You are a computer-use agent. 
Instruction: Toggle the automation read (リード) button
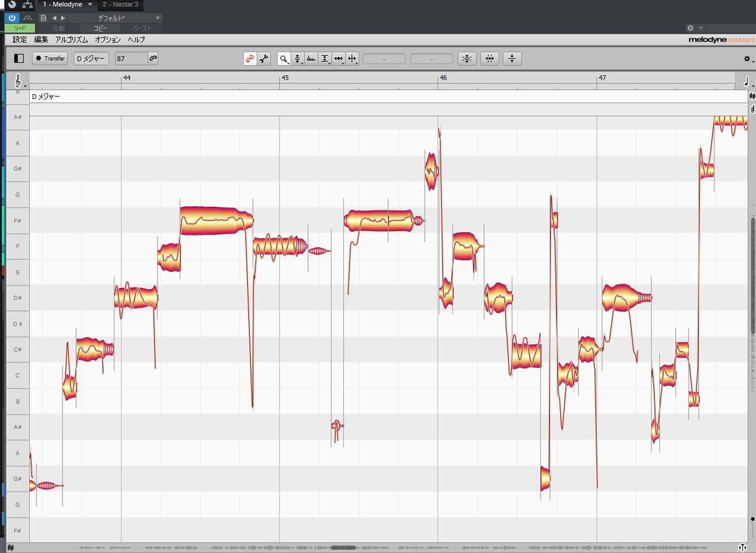(x=20, y=28)
